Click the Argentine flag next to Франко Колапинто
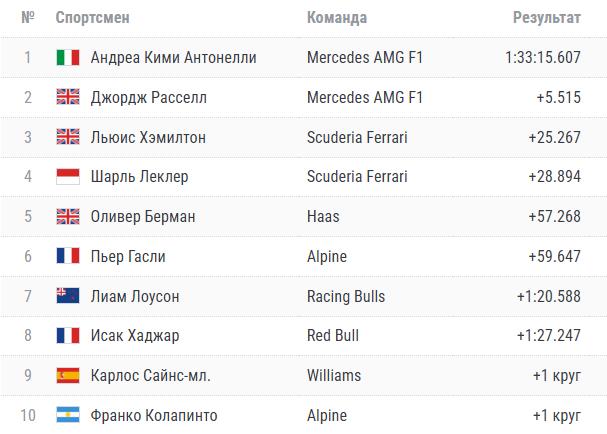607x434 pixels. 67,415
